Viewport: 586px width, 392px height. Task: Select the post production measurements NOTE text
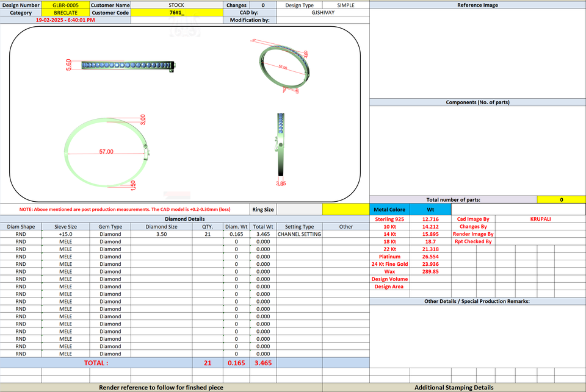click(125, 210)
